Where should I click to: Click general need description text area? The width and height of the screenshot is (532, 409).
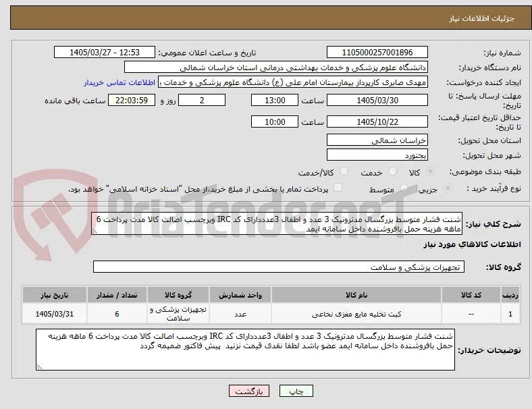[277, 224]
